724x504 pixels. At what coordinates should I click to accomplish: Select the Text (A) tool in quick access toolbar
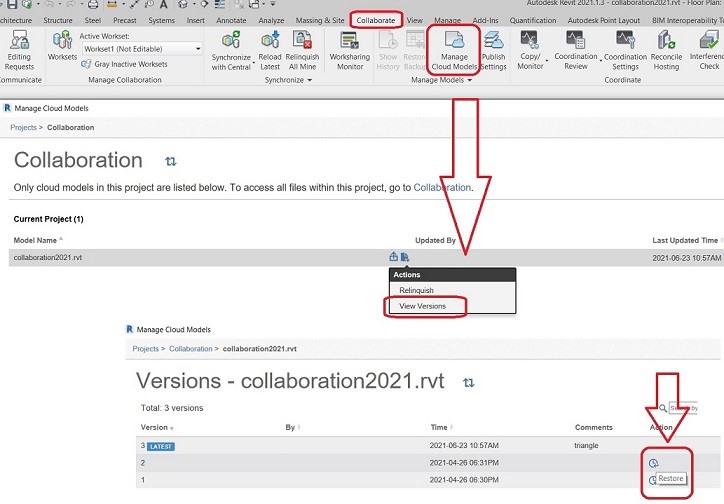(x=163, y=4)
